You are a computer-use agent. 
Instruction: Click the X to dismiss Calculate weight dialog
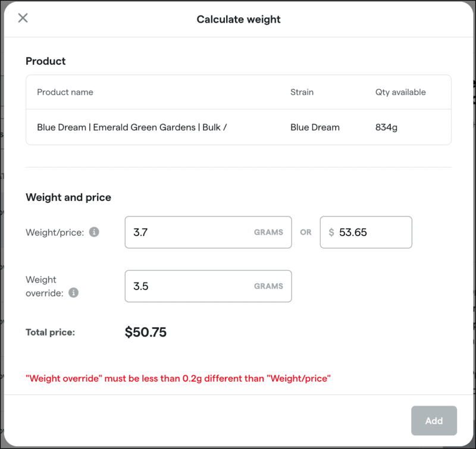tap(22, 18)
